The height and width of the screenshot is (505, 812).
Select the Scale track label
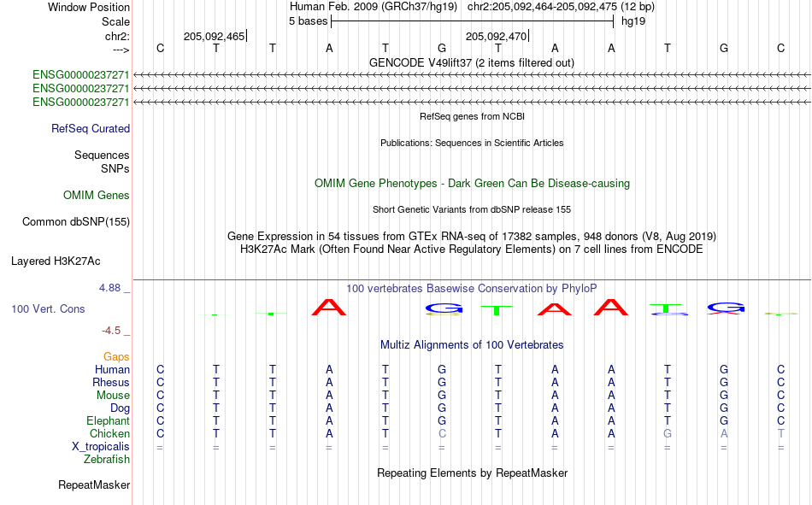[115, 21]
